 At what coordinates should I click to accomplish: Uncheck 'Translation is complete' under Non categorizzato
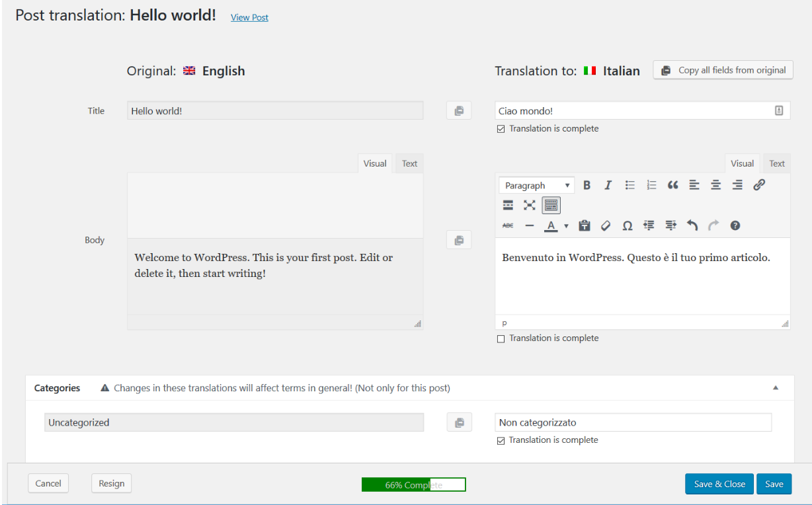point(501,440)
